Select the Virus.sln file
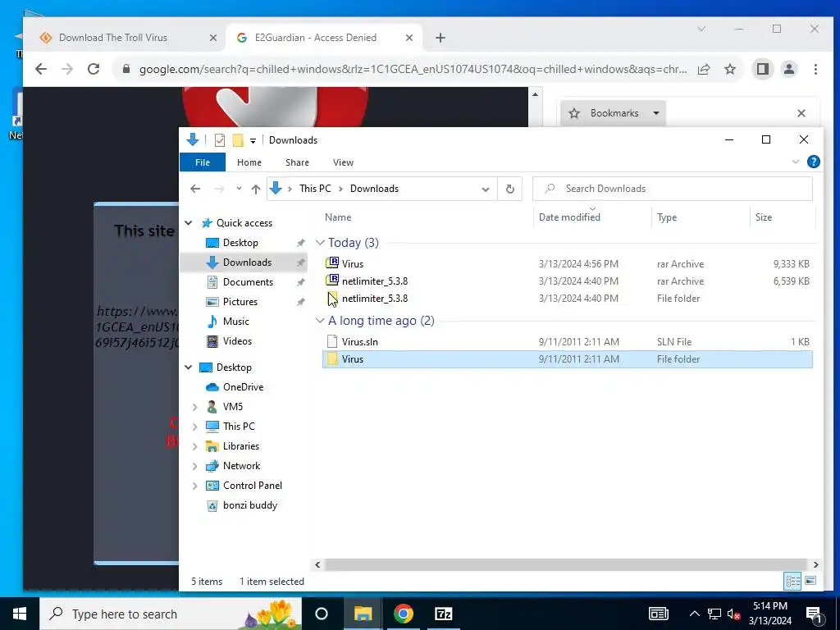Screen dimensions: 840x630 568,341
